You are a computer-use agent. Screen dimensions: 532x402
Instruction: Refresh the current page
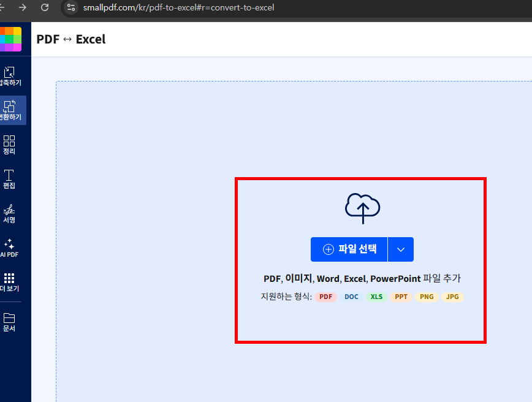[44, 8]
